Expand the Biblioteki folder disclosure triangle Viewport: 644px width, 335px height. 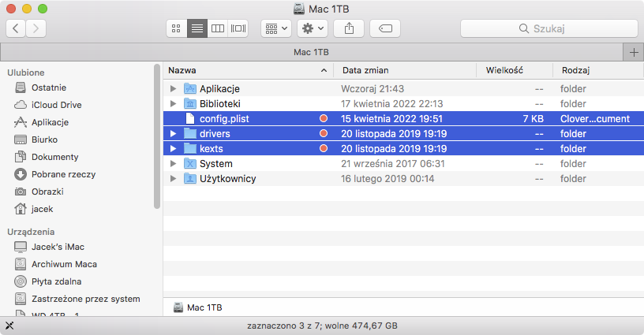click(174, 104)
